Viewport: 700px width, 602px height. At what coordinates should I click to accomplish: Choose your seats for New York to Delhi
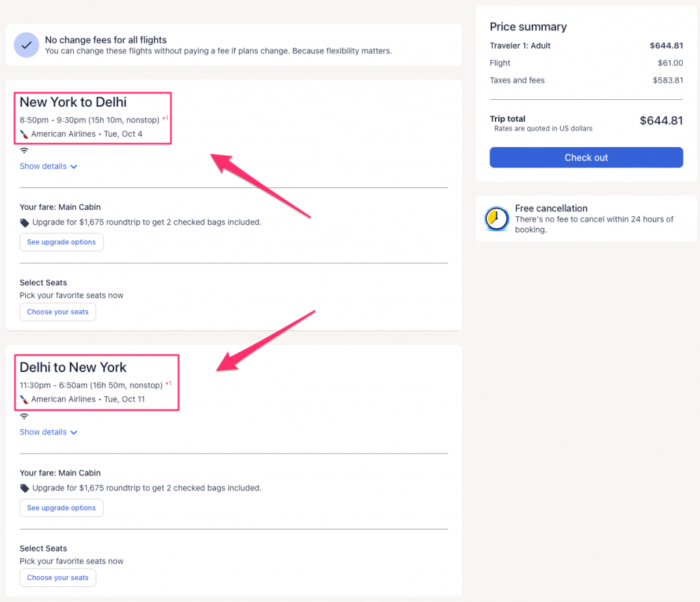(58, 312)
